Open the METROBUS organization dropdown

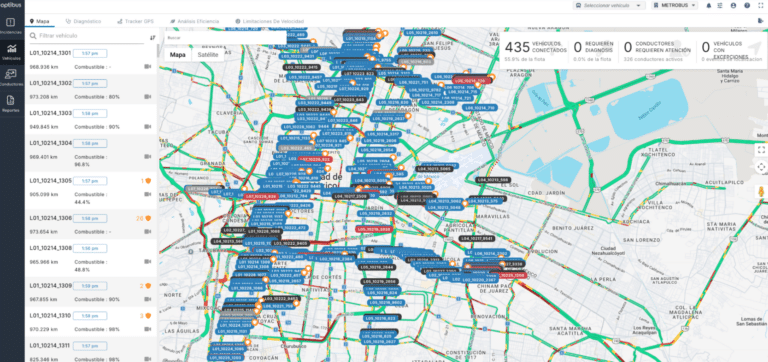click(675, 5)
